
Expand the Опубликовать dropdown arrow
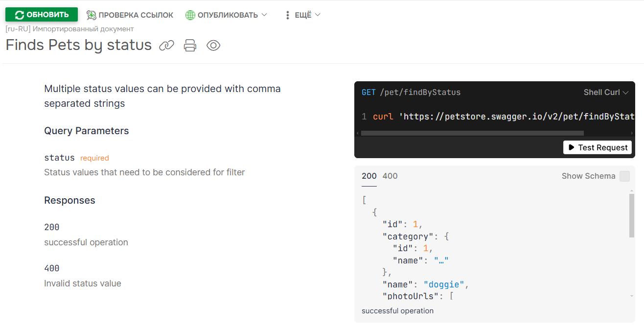(x=264, y=15)
